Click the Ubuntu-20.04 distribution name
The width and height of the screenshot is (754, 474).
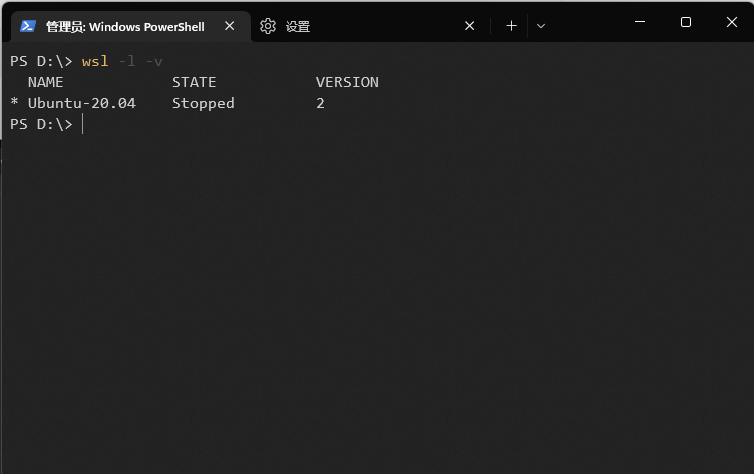tap(82, 103)
